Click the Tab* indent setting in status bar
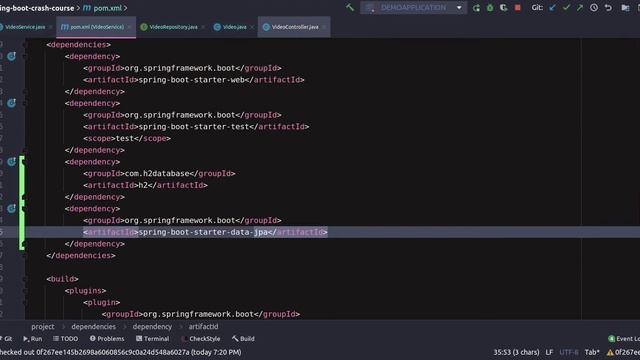 (592, 352)
